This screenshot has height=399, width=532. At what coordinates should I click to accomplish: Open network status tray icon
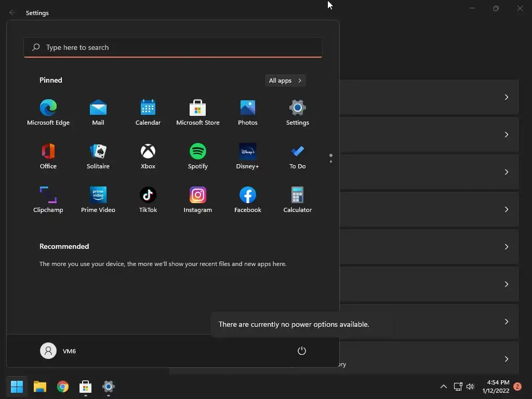tap(458, 387)
